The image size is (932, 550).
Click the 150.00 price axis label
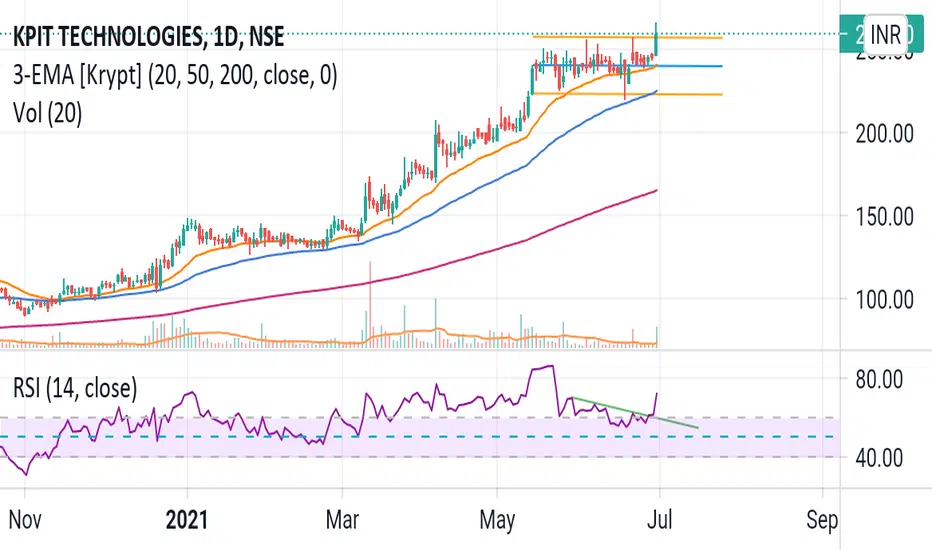tap(884, 216)
